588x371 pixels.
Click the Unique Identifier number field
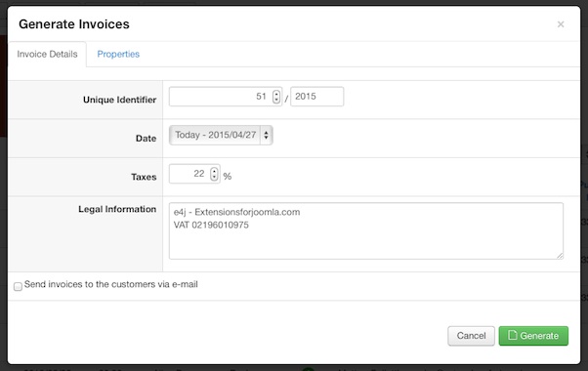[x=226, y=97]
